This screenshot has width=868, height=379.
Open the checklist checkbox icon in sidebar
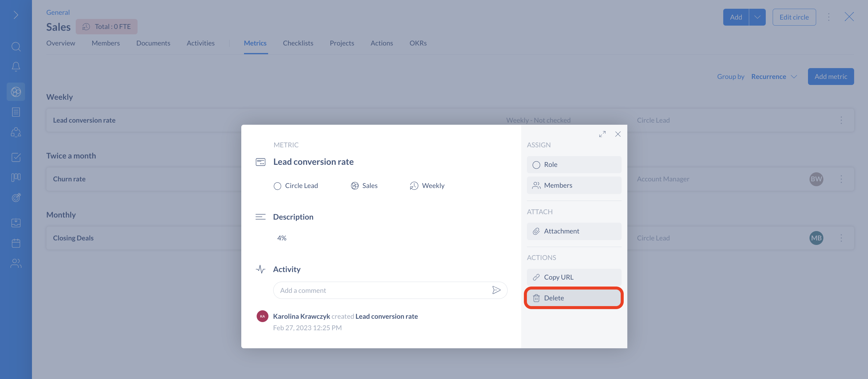[16, 157]
